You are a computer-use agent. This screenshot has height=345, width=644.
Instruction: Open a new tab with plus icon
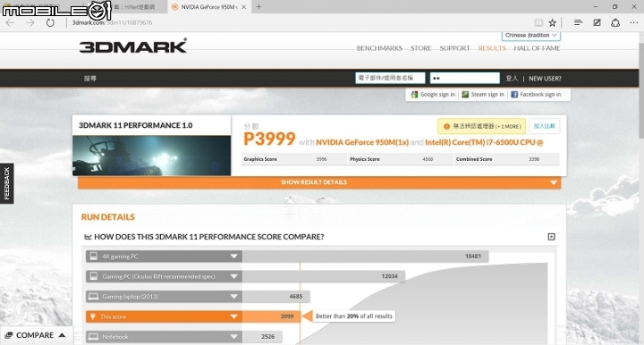click(x=258, y=6)
